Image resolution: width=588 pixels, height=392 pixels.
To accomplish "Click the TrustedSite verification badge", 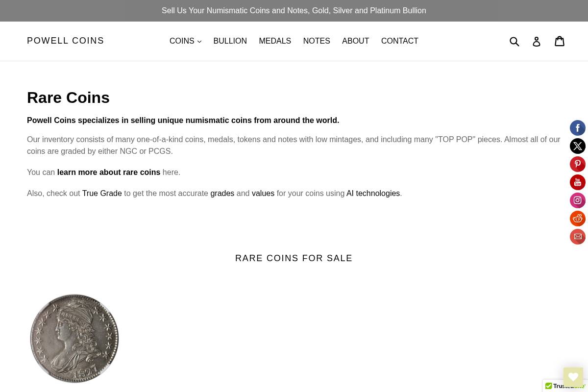I will click(x=565, y=386).
